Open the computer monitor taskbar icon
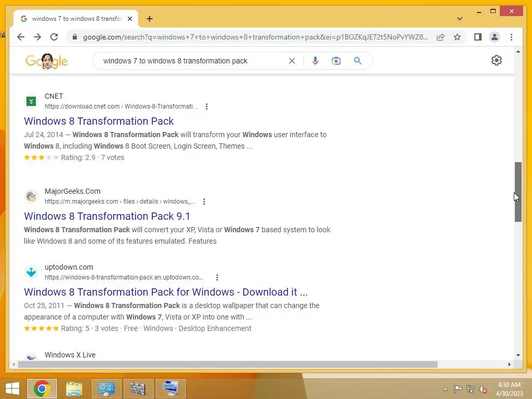 click(170, 389)
